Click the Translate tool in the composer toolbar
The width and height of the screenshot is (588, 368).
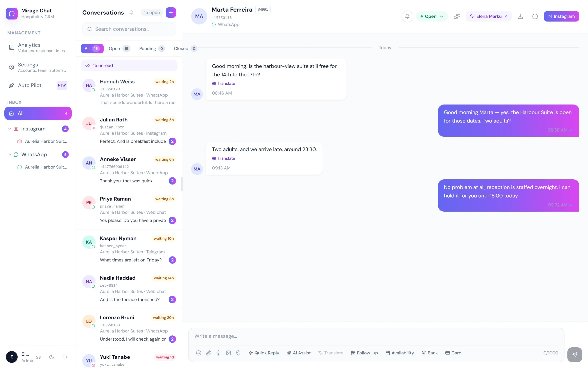point(331,353)
